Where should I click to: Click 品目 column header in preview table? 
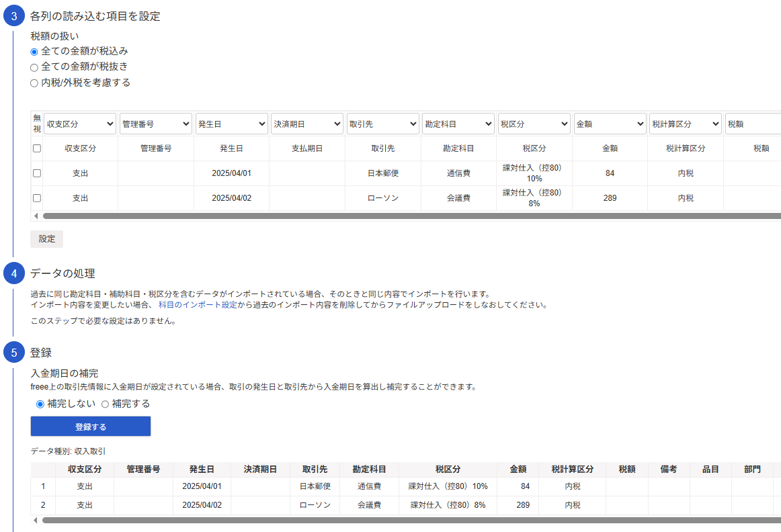710,470
